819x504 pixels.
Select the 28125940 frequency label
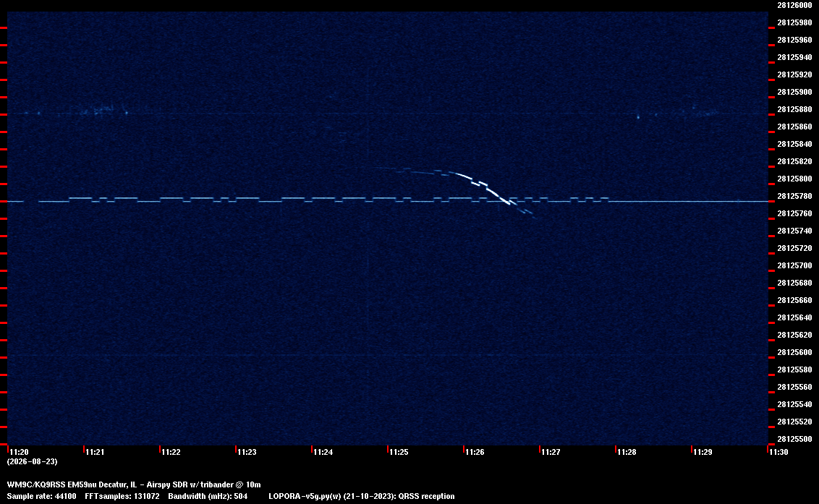795,57
